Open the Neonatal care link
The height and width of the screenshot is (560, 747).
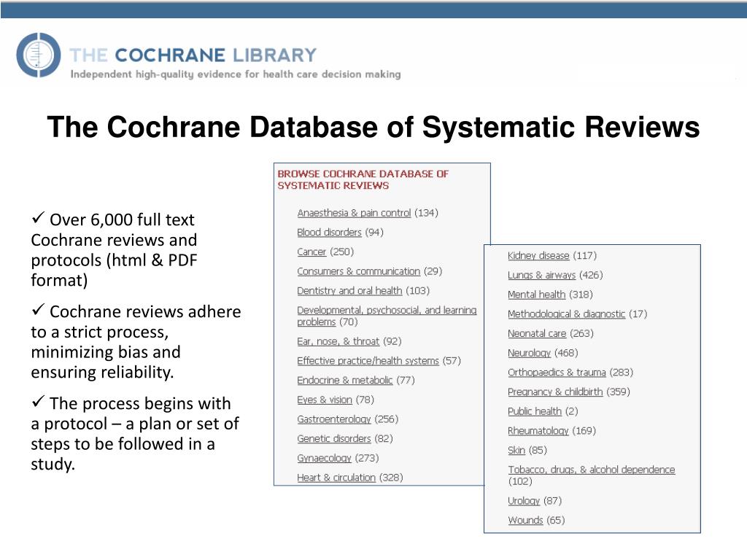(x=537, y=333)
